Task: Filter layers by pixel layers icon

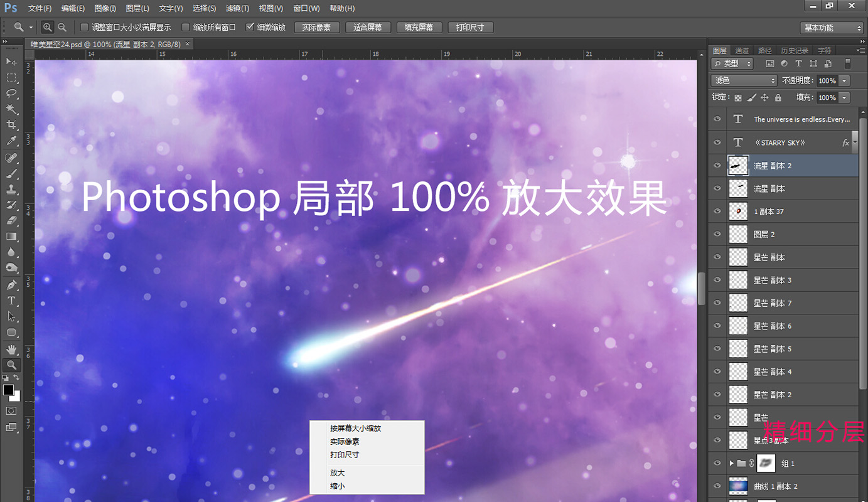Action: (x=770, y=64)
